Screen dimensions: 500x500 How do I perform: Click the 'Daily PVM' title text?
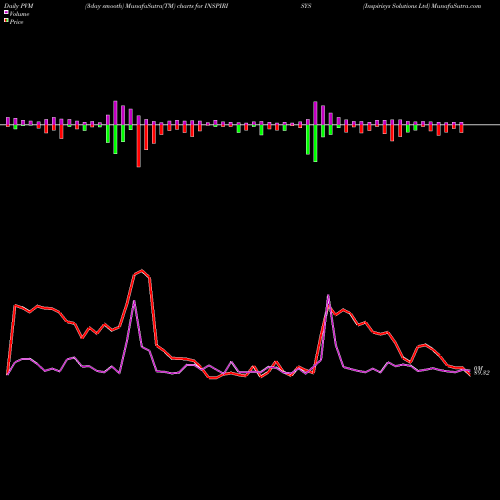click(20, 6)
